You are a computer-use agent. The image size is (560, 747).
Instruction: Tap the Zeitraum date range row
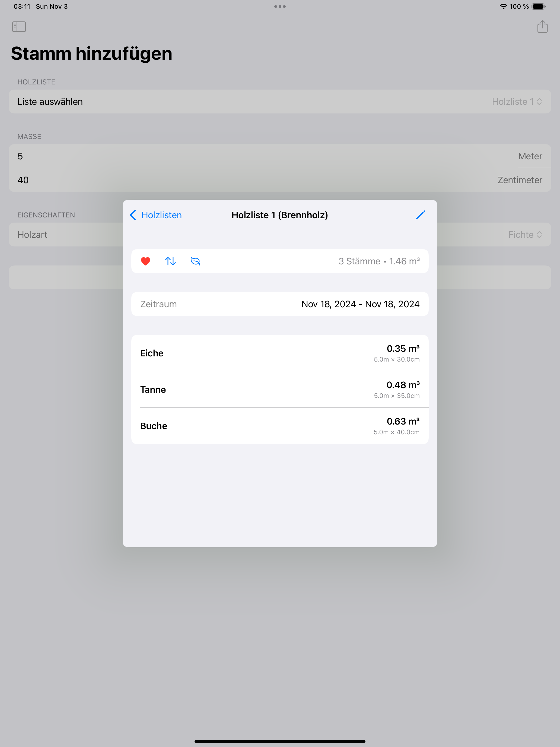coord(280,304)
